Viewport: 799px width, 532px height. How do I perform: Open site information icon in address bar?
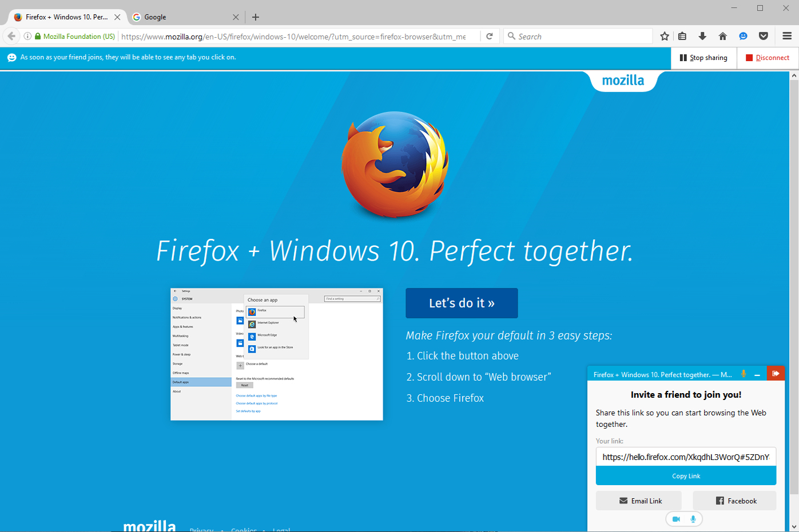point(27,36)
